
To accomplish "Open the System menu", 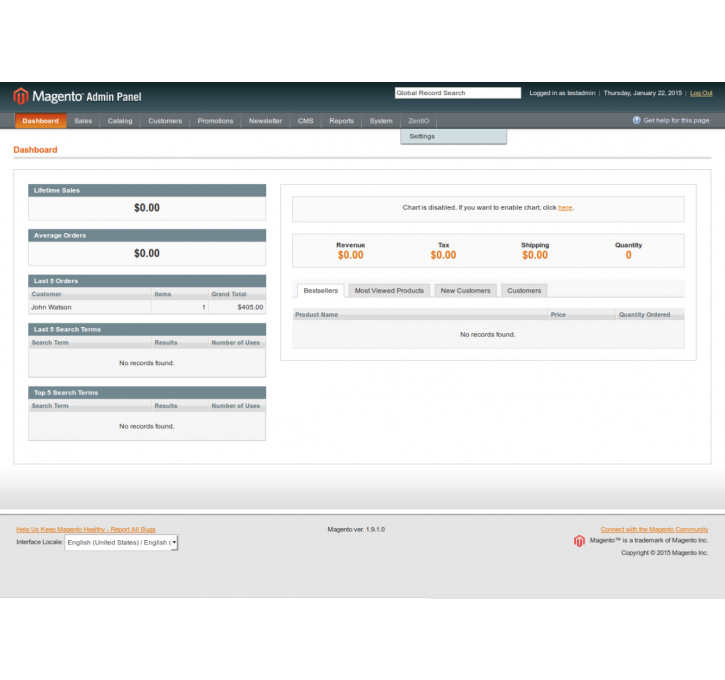I will click(x=381, y=121).
